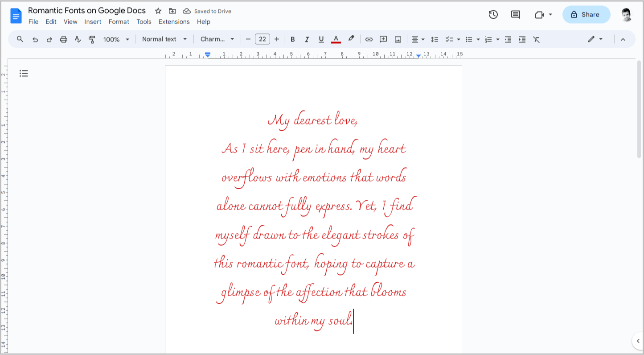Click the Share button
The image size is (644, 355).
[x=586, y=15]
